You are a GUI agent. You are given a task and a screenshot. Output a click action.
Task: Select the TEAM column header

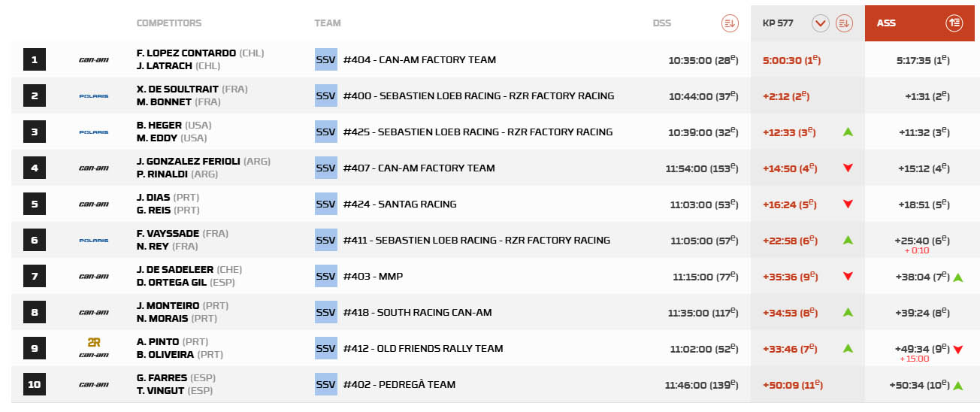point(328,23)
